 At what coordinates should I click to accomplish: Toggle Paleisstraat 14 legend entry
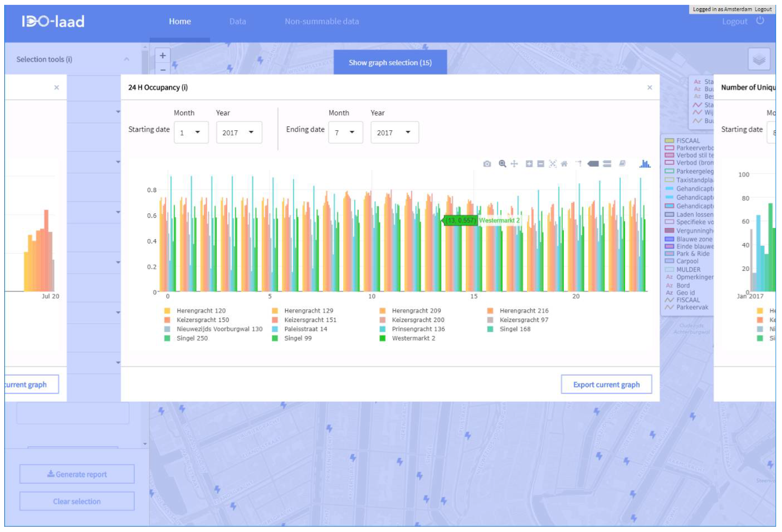pos(306,329)
